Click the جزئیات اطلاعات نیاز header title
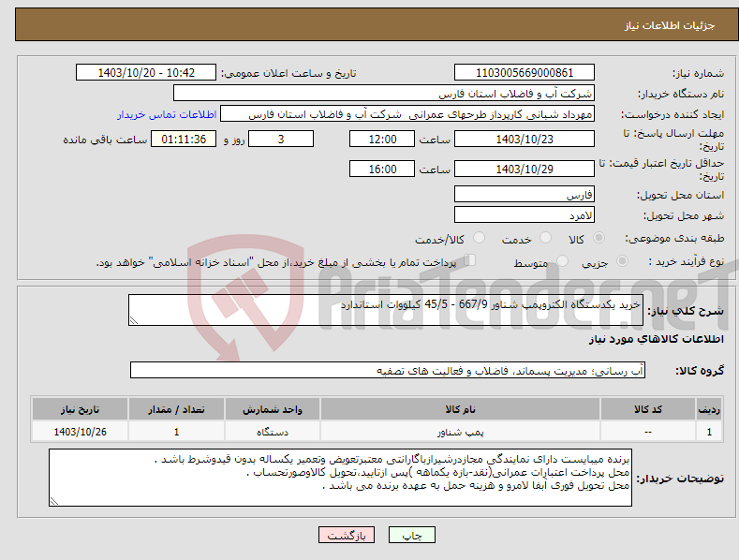739x560 pixels. point(670,25)
